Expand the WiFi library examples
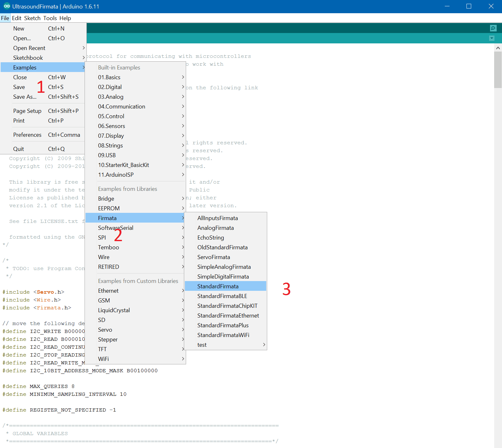 coord(135,359)
